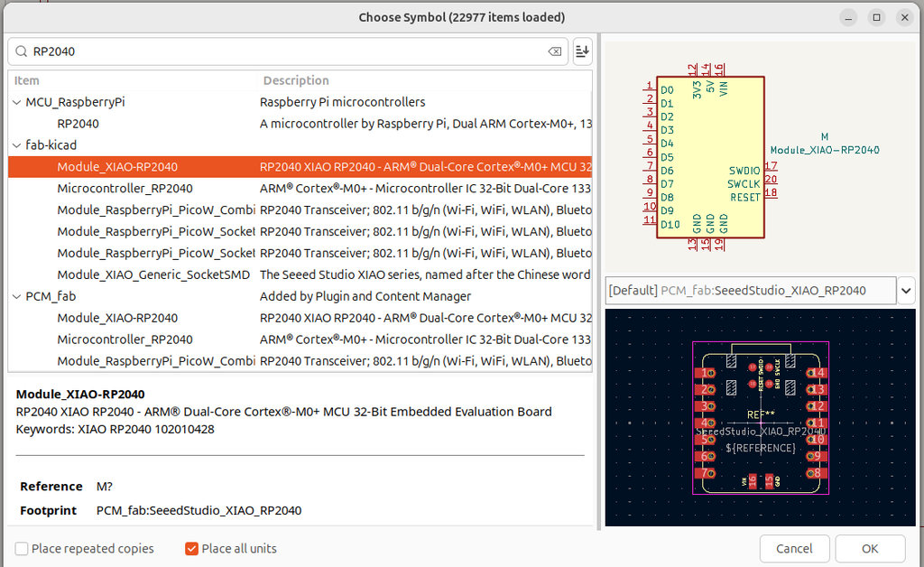The width and height of the screenshot is (924, 567).
Task: Select Module_RaspberryPi_PicoW_Combi under fab-kicad
Action: click(x=300, y=209)
